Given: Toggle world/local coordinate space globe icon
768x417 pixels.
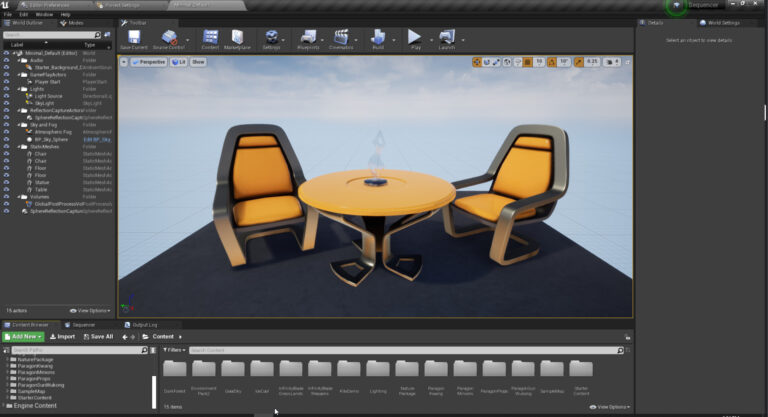Looking at the screenshot, I should pos(507,62).
